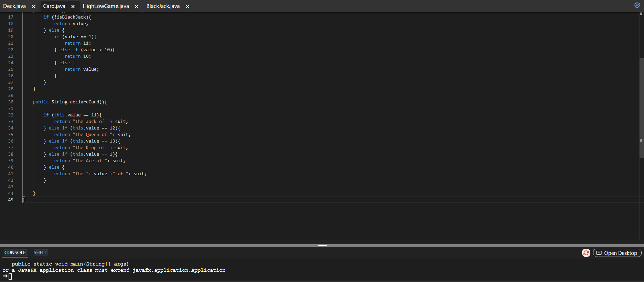644x282 pixels.
Task: Click the "The Queen of " string
Action: click(93, 135)
